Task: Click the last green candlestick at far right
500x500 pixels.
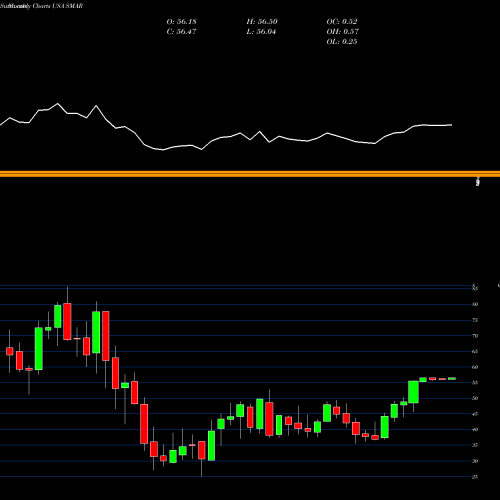Action: [452, 379]
